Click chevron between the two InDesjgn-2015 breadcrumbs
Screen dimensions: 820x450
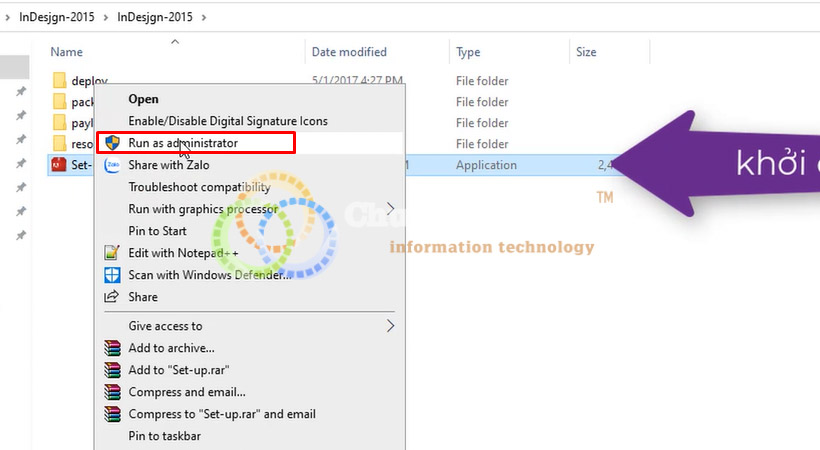106,17
